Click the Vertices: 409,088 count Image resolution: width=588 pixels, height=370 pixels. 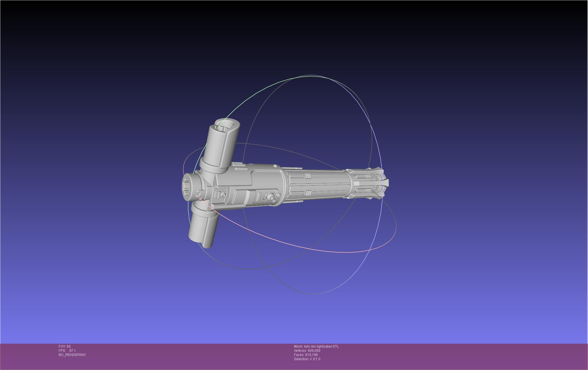pos(307,351)
